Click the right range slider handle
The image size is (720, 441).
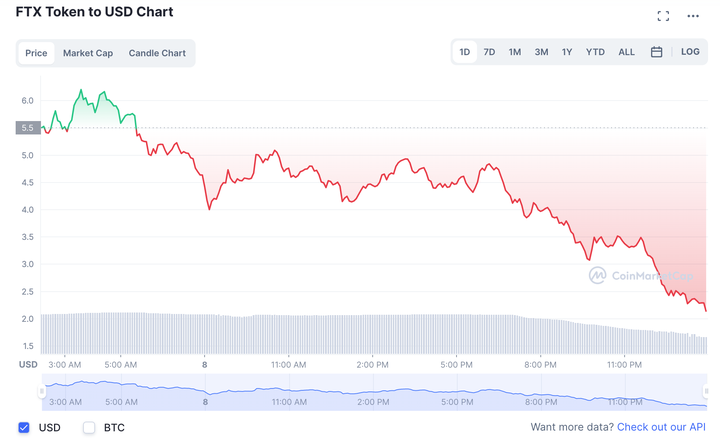[x=707, y=391]
